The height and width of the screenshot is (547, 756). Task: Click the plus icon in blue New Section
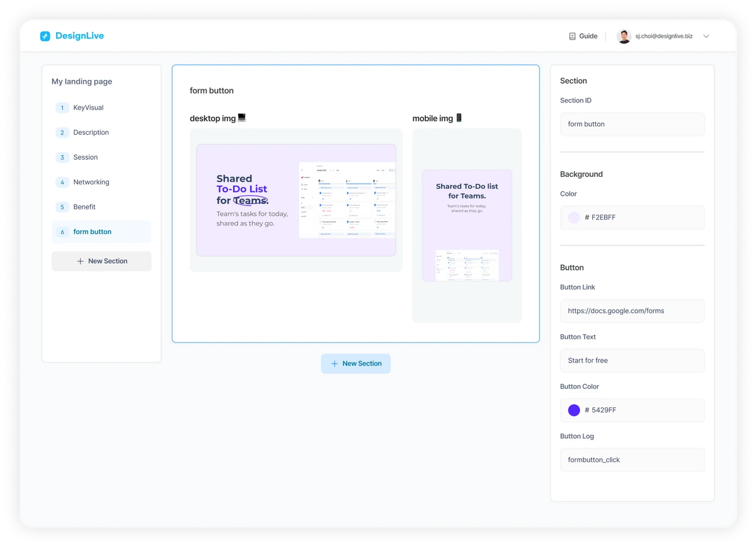coord(335,364)
